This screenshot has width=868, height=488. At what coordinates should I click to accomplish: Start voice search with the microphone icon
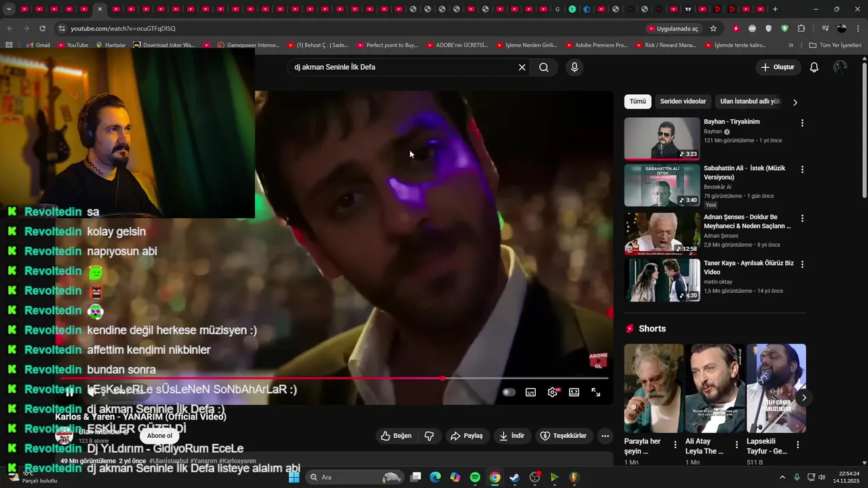click(574, 67)
